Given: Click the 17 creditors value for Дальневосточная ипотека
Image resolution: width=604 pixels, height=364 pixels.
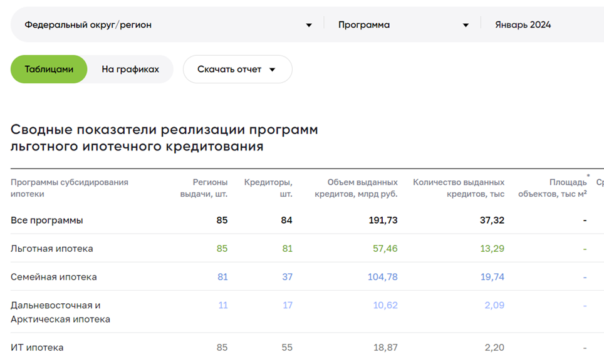Looking at the screenshot, I should [288, 306].
